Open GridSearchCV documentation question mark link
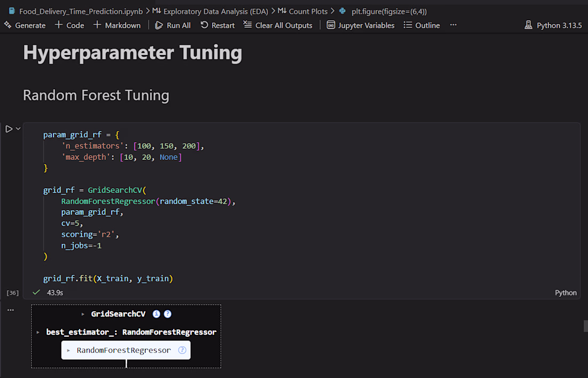Screen dimensions: 588x378 168,314
